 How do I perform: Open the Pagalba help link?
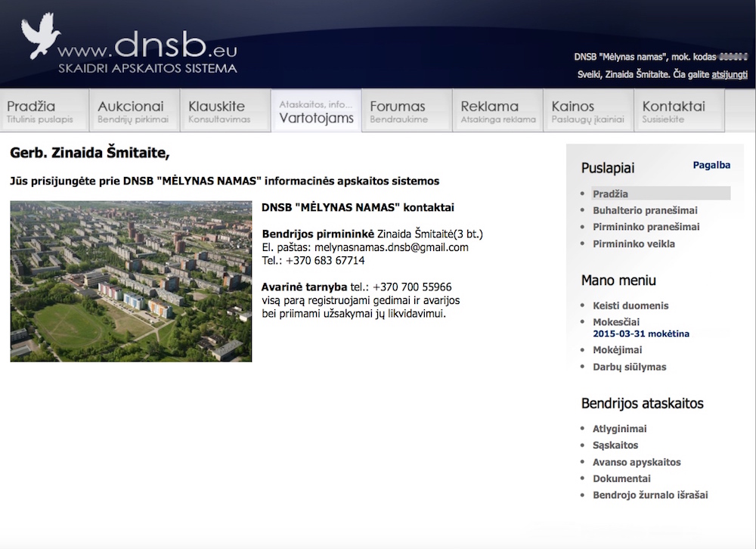tap(711, 165)
